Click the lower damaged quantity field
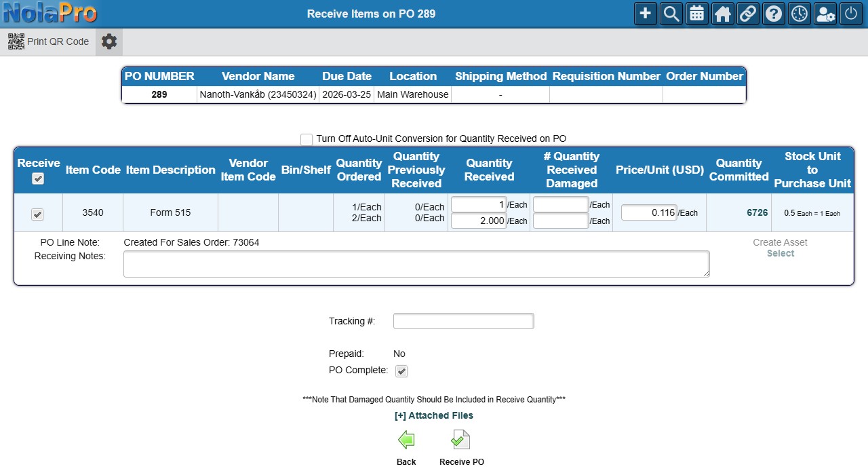Screen dimensions: 868x473 click(561, 221)
